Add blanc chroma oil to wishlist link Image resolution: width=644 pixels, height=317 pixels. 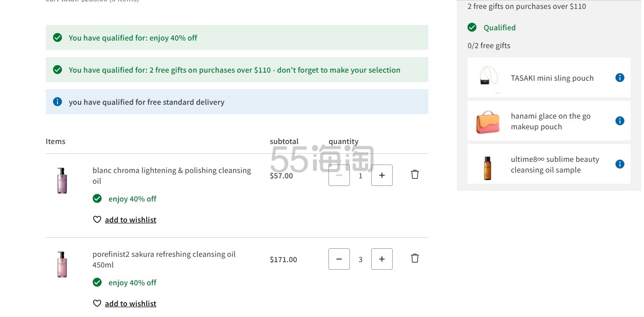pyautogui.click(x=131, y=220)
